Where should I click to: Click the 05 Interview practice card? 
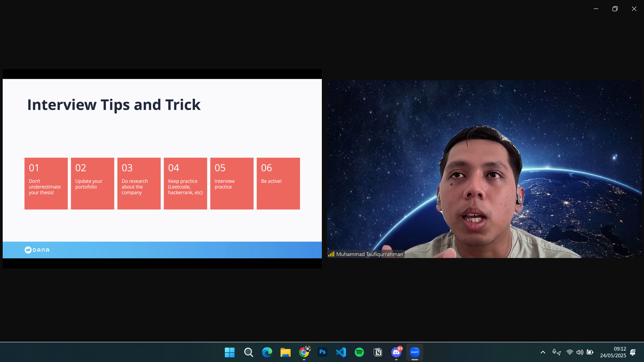click(x=232, y=184)
